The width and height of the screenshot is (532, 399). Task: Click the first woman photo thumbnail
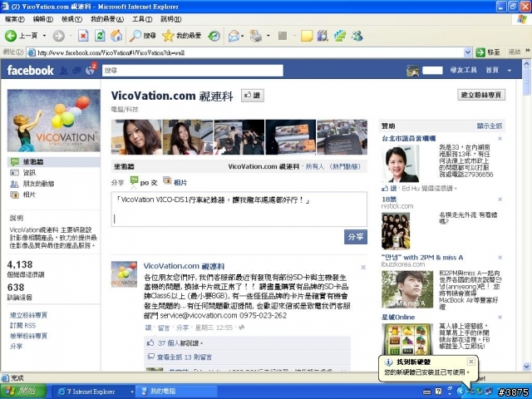136,137
